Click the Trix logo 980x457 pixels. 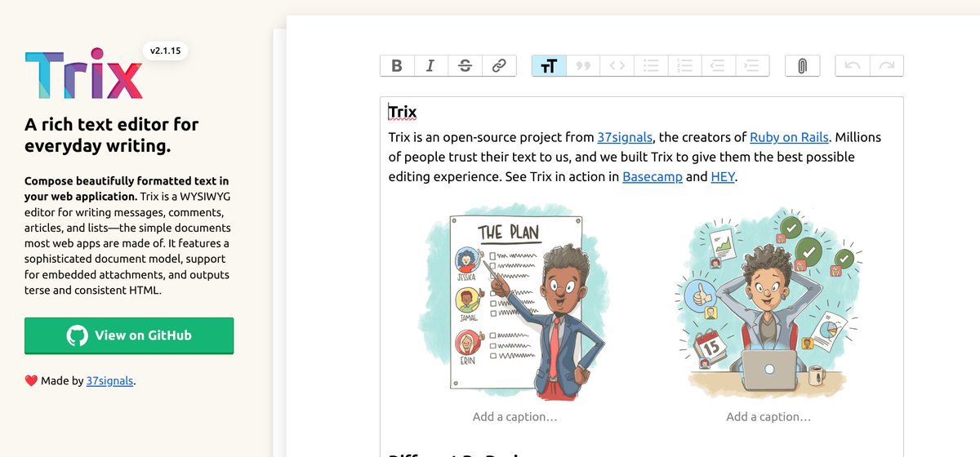coord(83,75)
